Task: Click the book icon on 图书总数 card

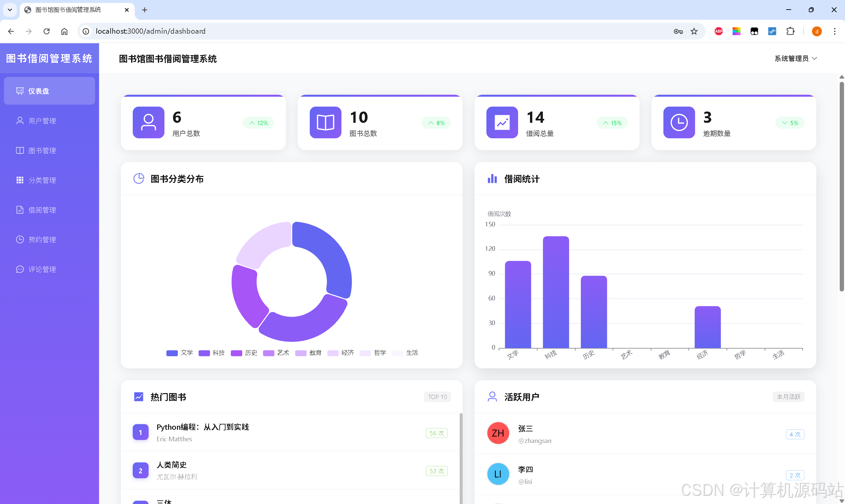Action: (x=325, y=122)
